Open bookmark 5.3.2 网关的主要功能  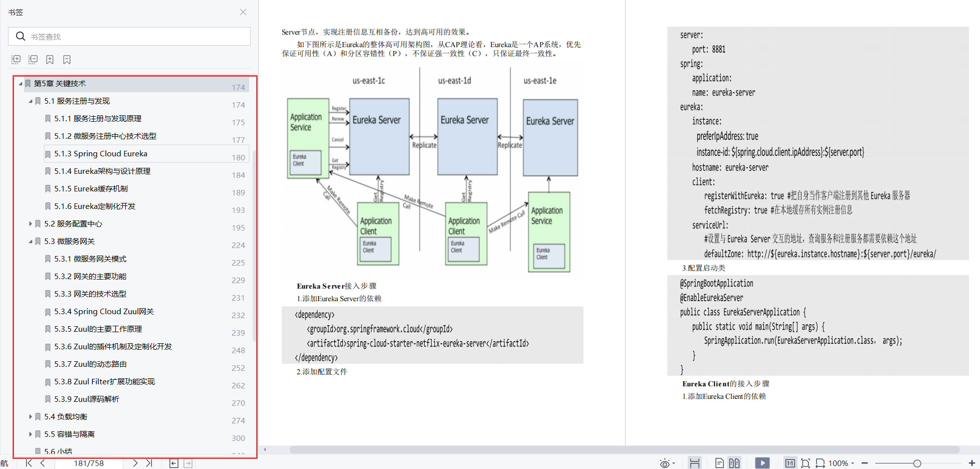pyautogui.click(x=90, y=277)
